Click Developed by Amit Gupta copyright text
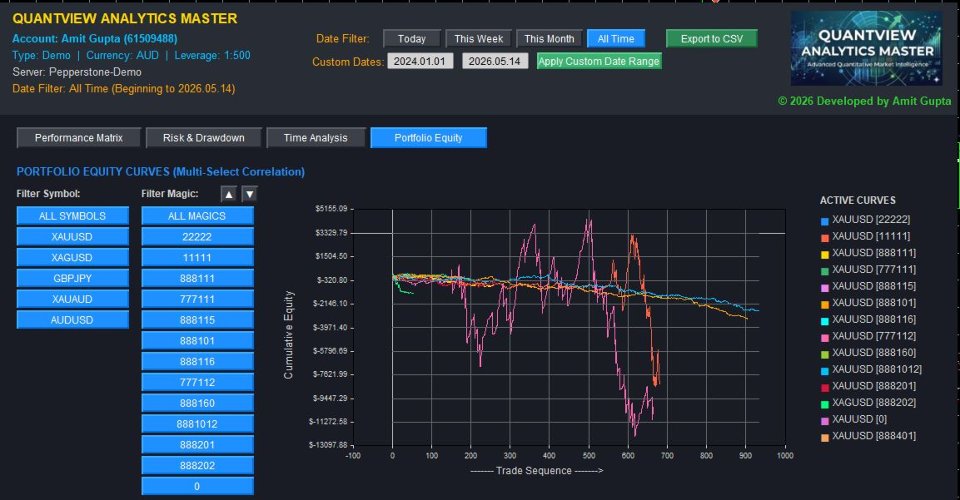 click(864, 101)
